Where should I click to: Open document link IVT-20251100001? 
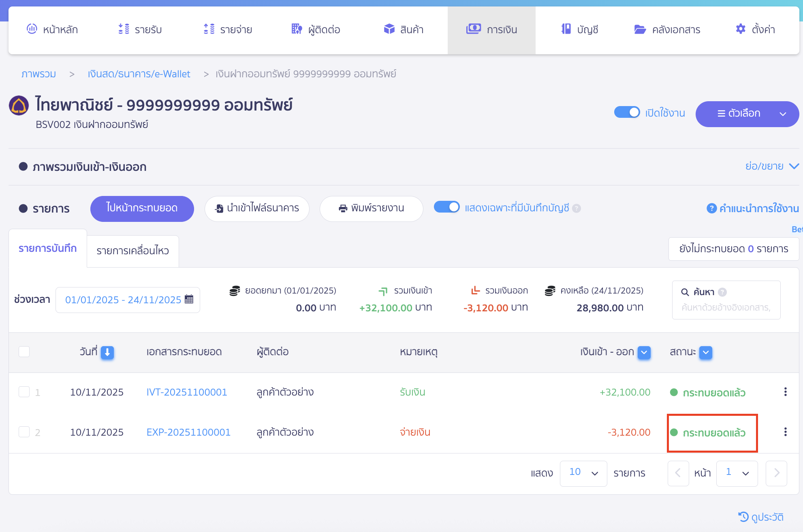pos(186,392)
